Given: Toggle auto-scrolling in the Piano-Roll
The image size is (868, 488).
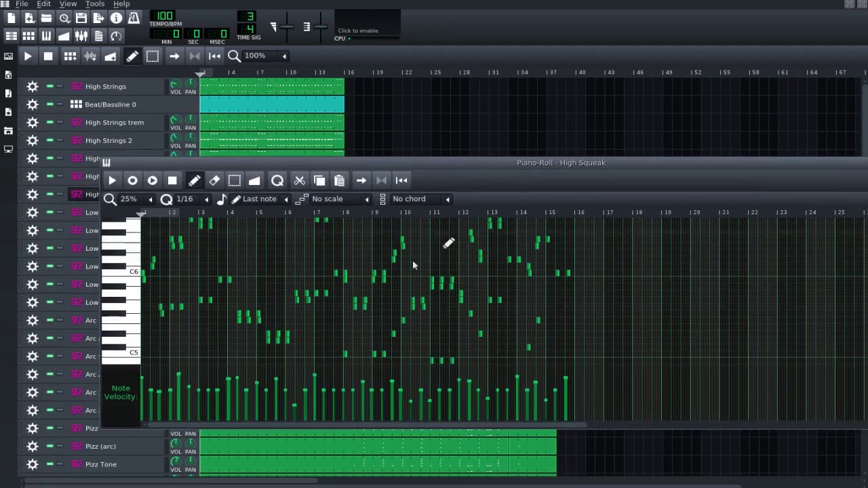Looking at the screenshot, I should click(x=361, y=180).
